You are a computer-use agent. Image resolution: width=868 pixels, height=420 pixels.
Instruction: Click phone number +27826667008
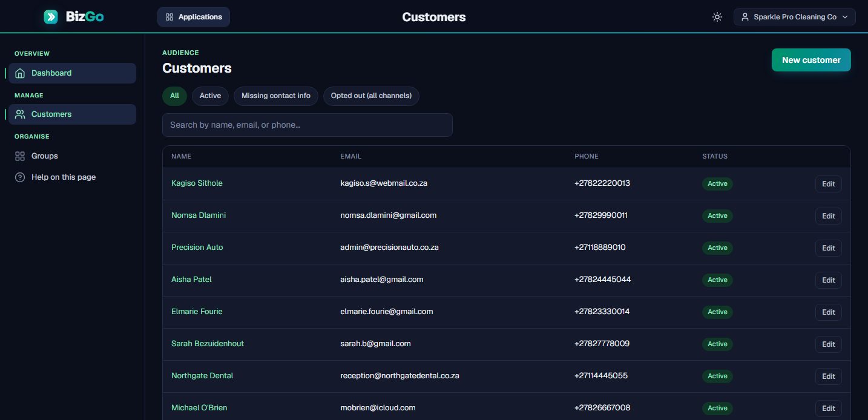tap(602, 408)
